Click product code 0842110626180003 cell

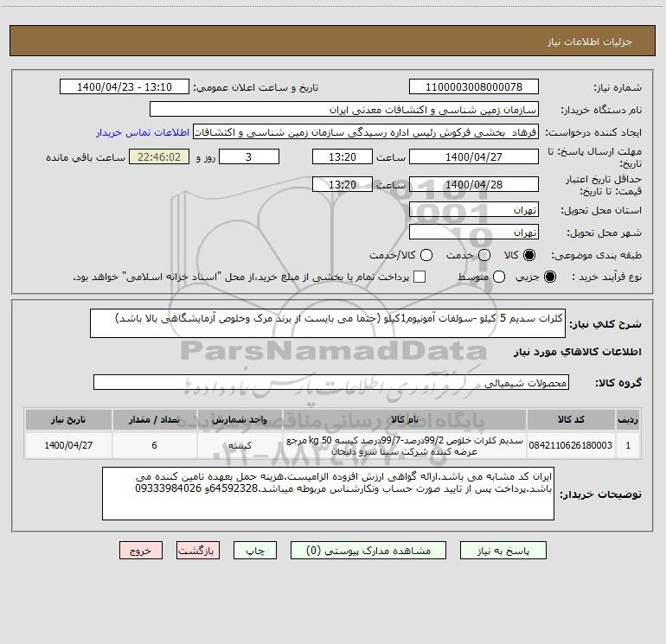tap(571, 445)
